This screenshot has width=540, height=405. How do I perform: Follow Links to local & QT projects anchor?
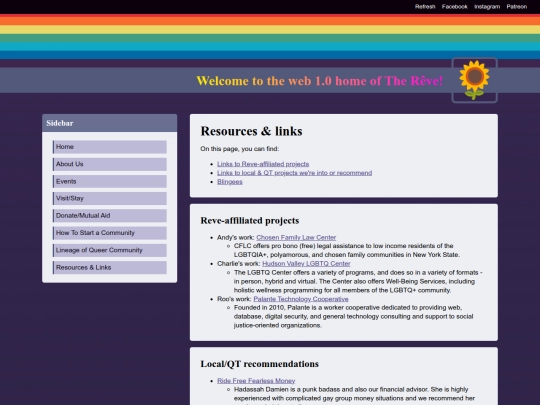(x=294, y=173)
